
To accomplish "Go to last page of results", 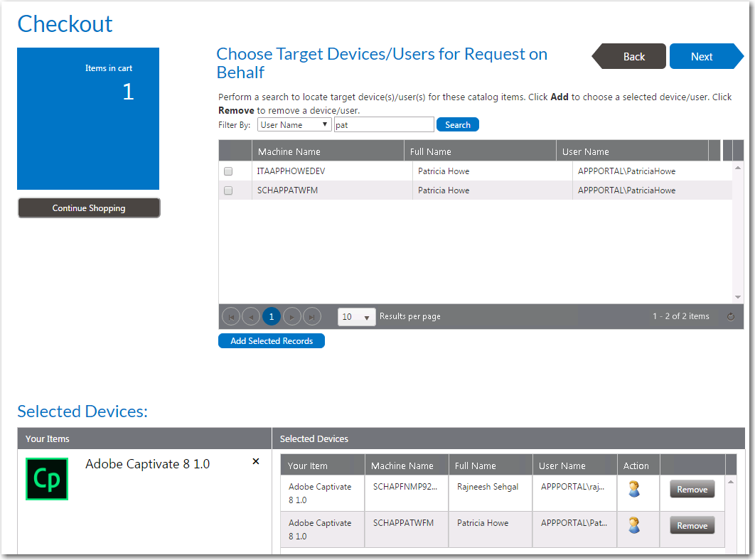I will click(312, 317).
